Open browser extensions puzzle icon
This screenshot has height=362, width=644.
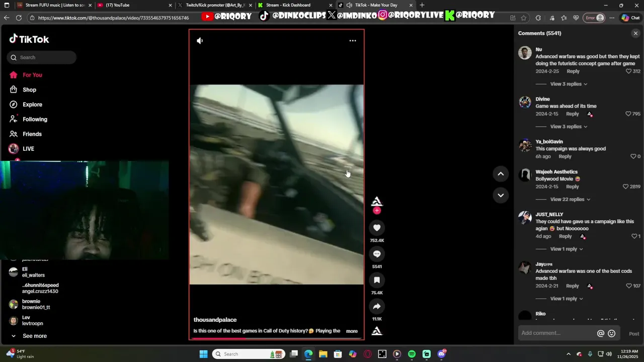click(538, 18)
